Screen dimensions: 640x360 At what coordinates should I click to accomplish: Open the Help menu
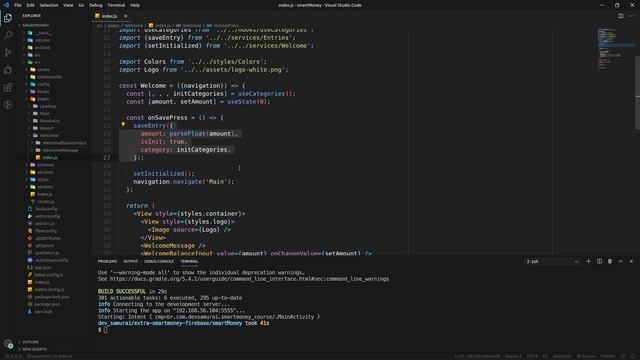pyautogui.click(x=135, y=5)
